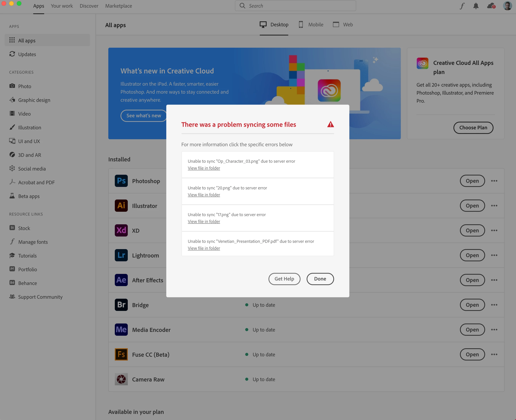Click the Media Encoder app icon
Viewport: 516px width, 420px height.
click(x=121, y=330)
